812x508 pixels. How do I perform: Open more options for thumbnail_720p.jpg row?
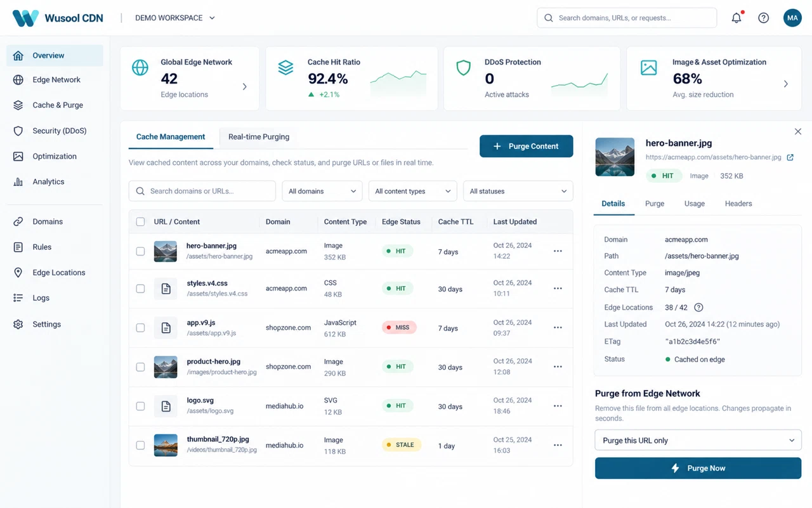tap(558, 445)
